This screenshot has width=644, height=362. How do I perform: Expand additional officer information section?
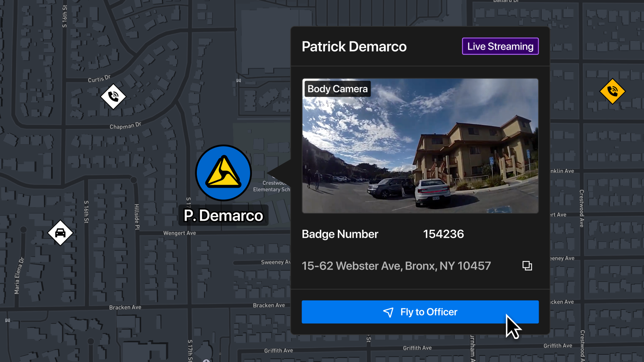click(527, 266)
